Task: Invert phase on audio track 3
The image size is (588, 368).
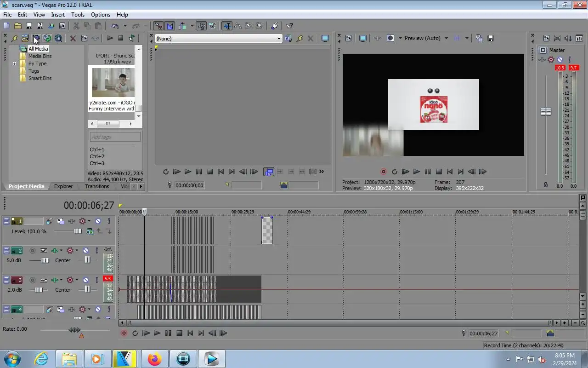Action: pos(44,280)
